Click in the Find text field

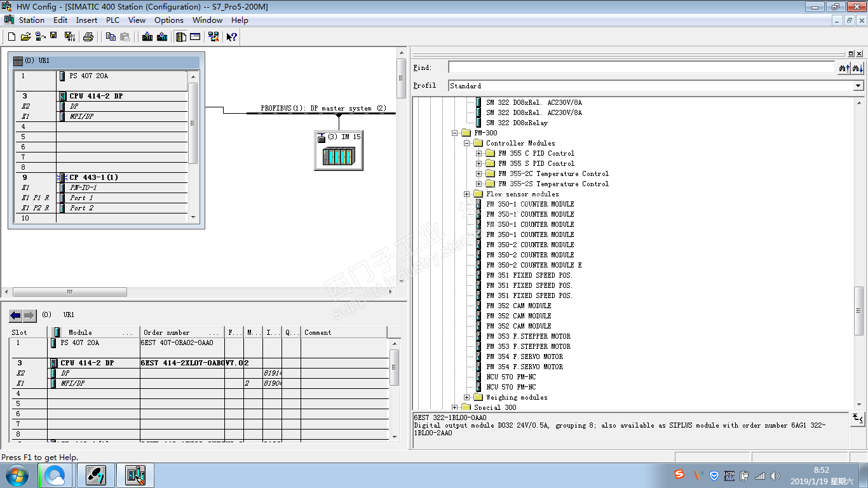[x=641, y=67]
